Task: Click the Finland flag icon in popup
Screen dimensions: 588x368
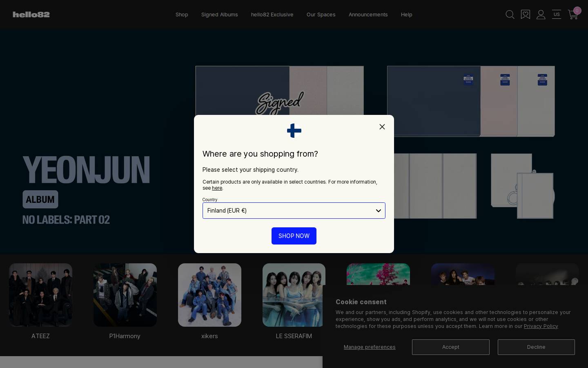Action: (x=294, y=131)
